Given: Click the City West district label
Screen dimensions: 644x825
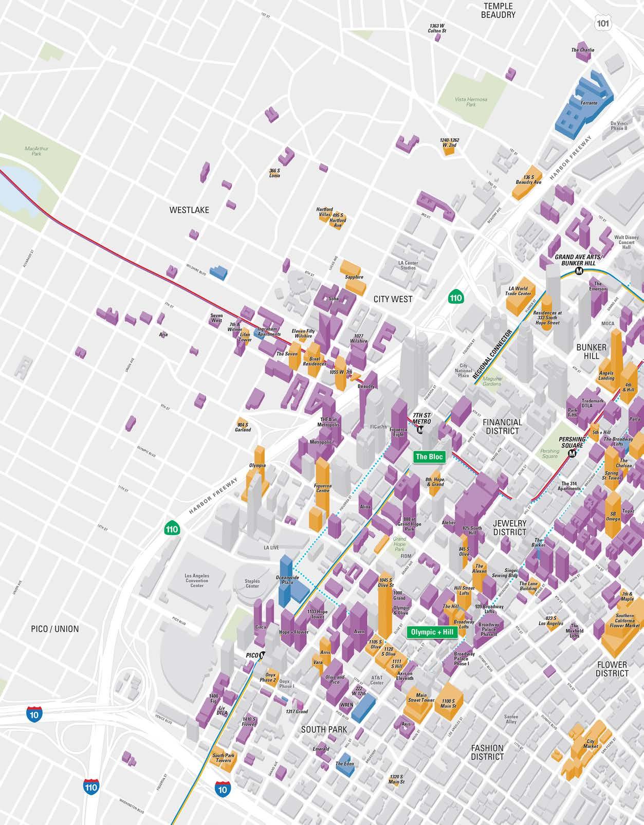Looking at the screenshot, I should 393,299.
